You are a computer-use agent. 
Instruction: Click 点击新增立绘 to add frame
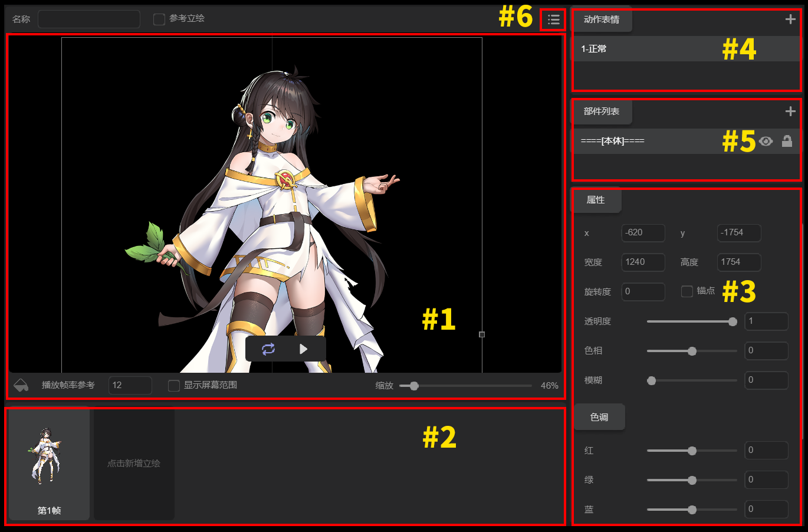pyautogui.click(x=134, y=464)
